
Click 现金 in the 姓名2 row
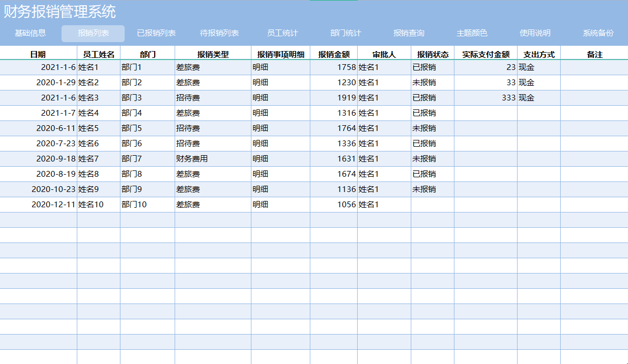[x=539, y=83]
